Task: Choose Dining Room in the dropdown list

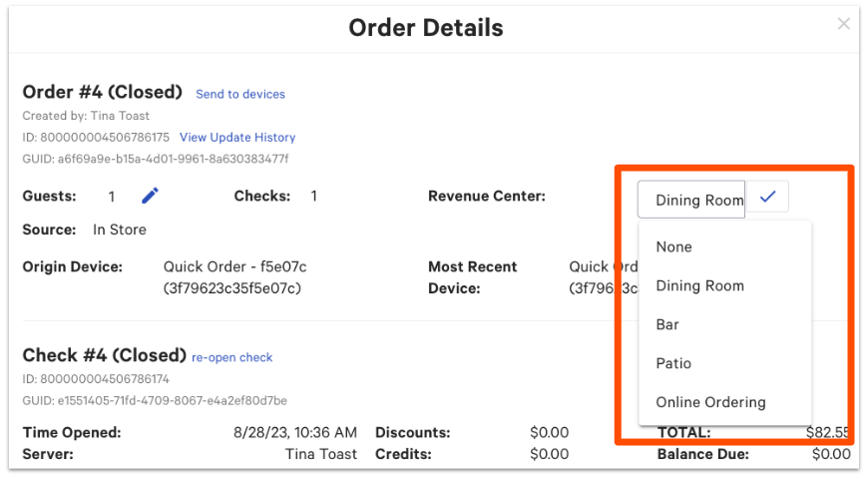Action: click(x=699, y=285)
